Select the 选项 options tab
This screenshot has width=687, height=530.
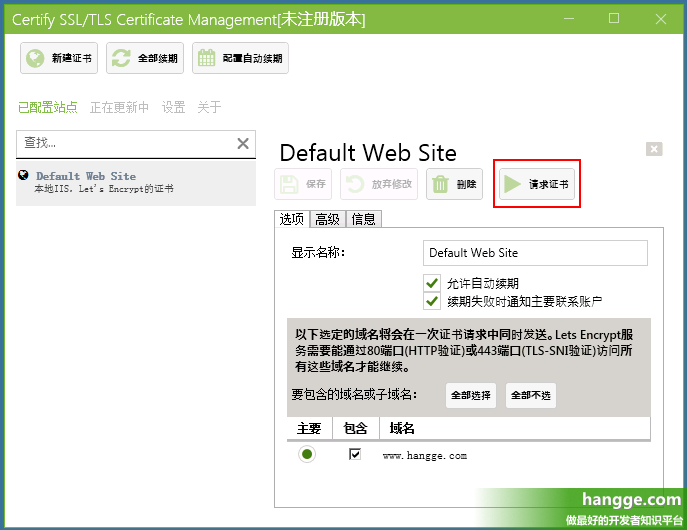[292, 219]
